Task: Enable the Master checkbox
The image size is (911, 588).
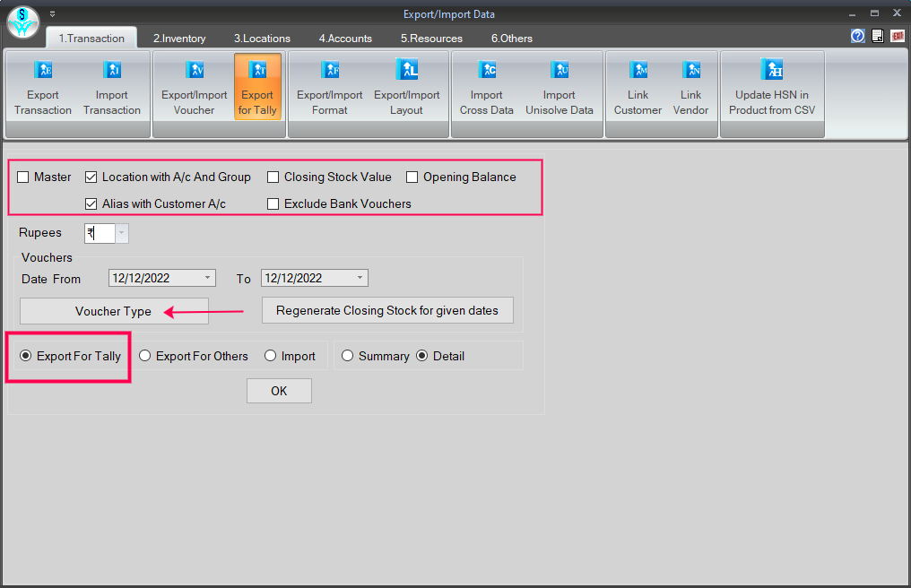Action: [23, 177]
